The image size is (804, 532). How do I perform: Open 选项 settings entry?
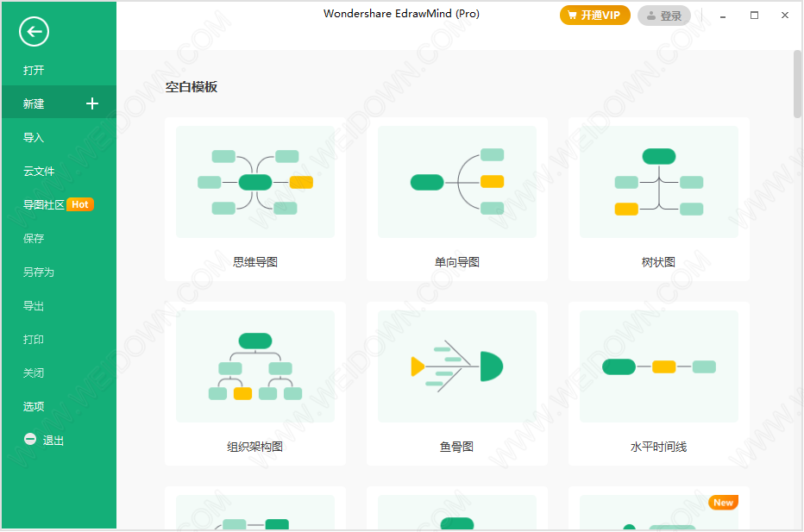[x=35, y=407]
